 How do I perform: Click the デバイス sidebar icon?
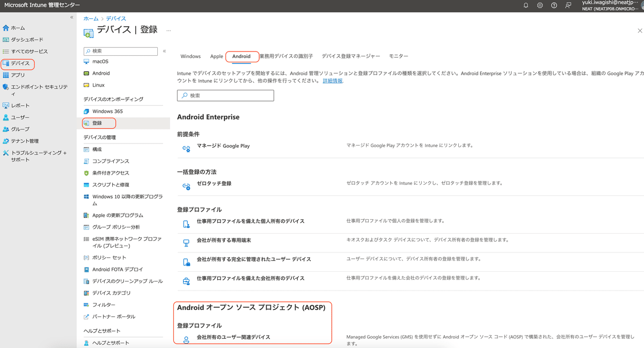(x=6, y=63)
